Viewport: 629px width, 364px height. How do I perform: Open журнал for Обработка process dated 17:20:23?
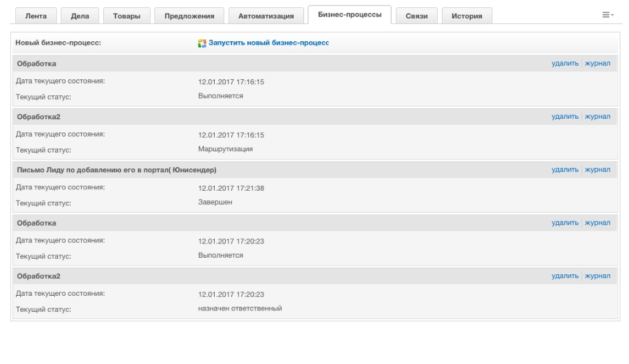point(597,223)
